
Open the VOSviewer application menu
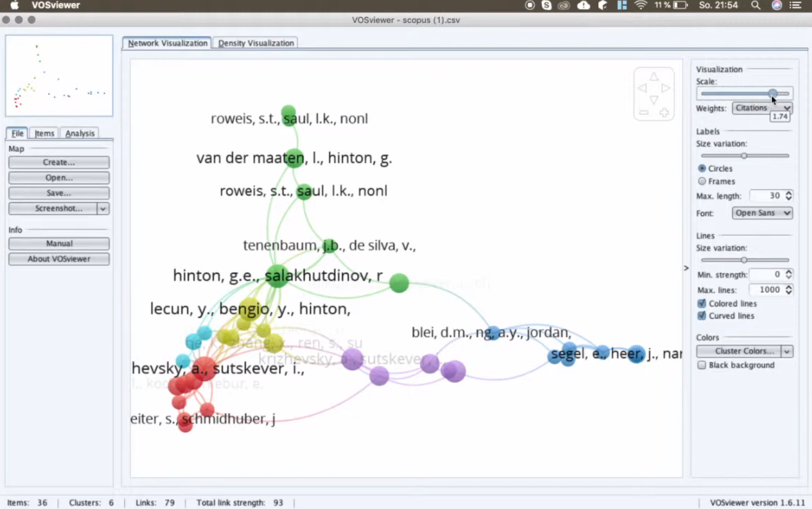[55, 5]
